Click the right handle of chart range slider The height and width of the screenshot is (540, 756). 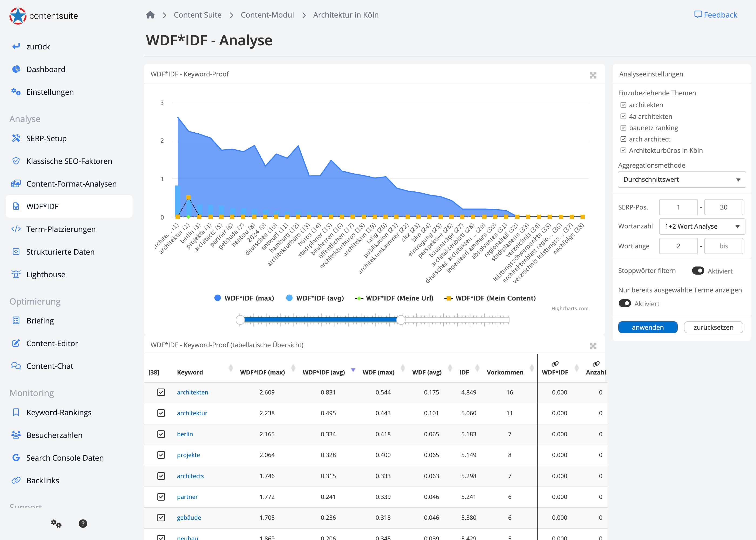[x=401, y=320]
